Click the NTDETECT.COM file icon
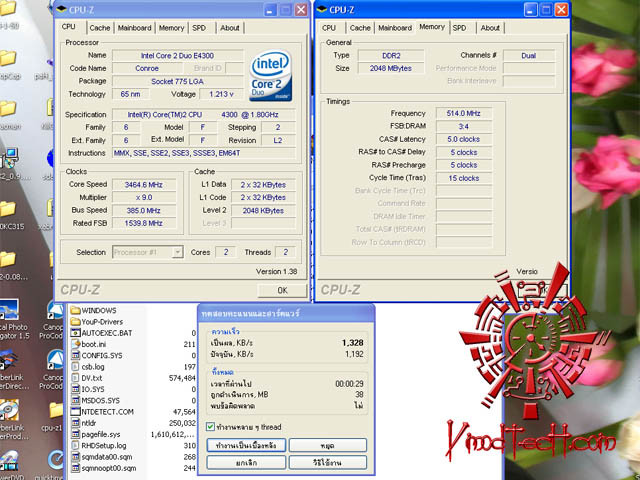 tap(75, 411)
